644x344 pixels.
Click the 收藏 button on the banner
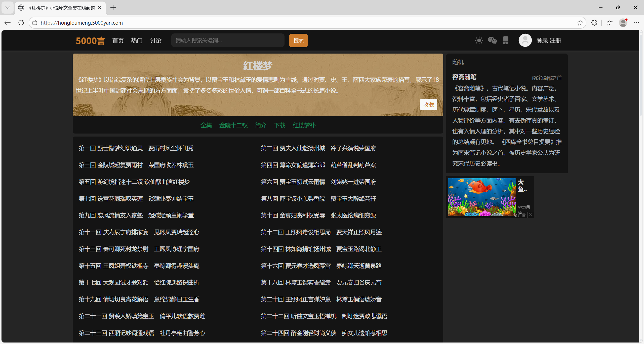click(428, 105)
